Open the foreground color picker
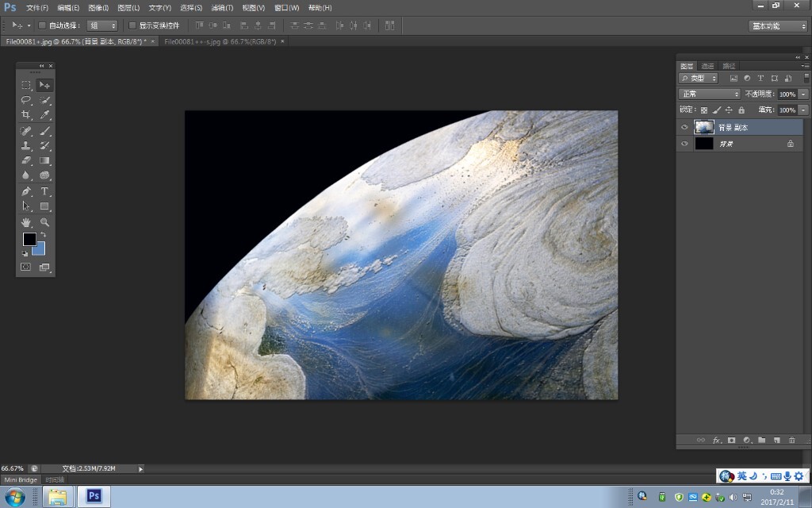The width and height of the screenshot is (812, 508). tap(29, 239)
